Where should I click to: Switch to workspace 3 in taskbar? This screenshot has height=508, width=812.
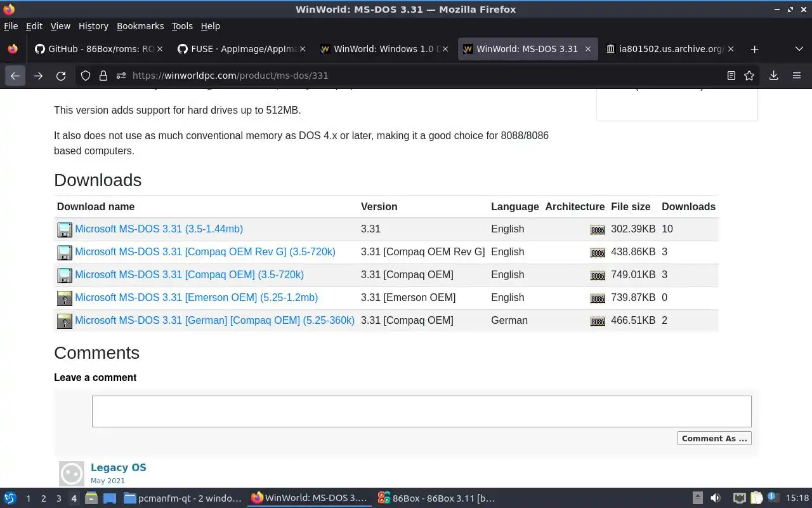(58, 498)
